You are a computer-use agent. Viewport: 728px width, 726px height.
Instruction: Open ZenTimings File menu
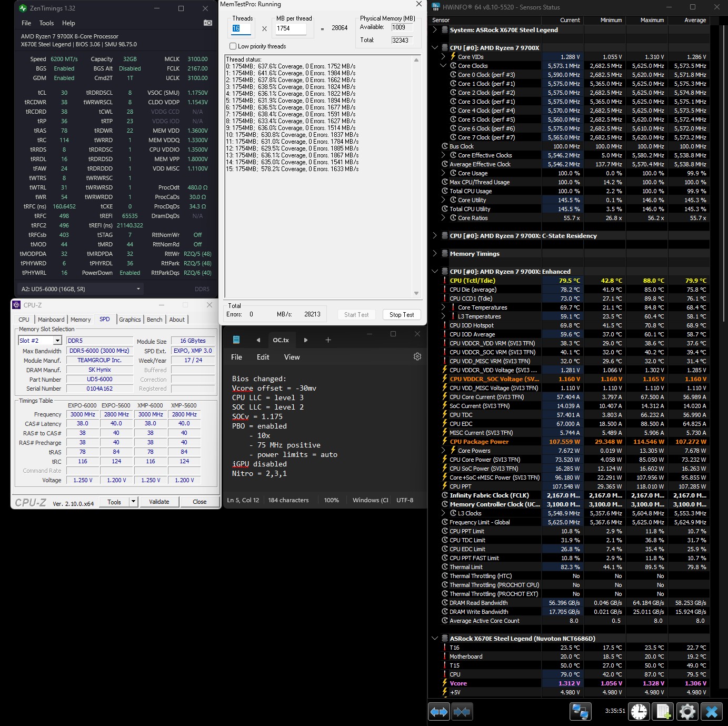pos(26,23)
